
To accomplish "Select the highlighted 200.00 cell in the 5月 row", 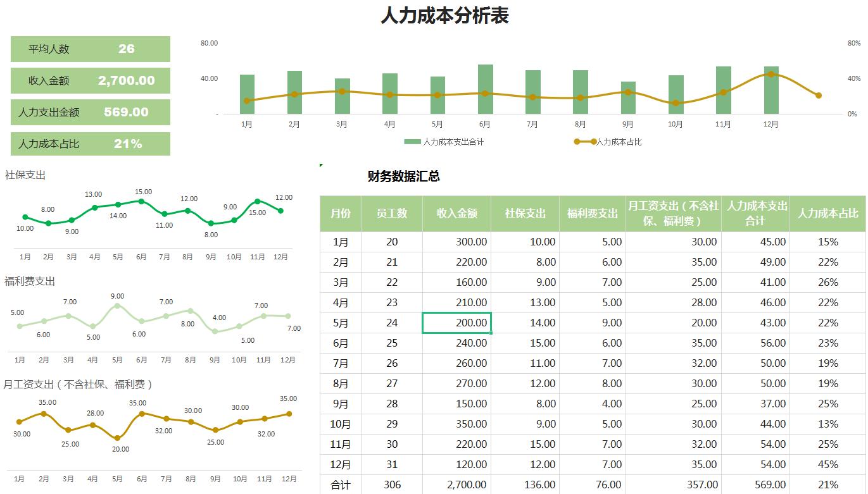I will [458, 323].
